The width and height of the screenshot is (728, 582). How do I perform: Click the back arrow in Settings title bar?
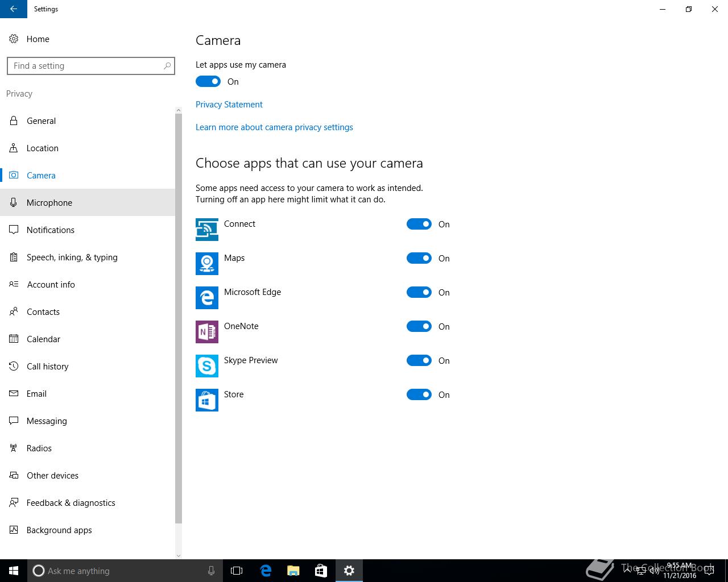point(14,9)
